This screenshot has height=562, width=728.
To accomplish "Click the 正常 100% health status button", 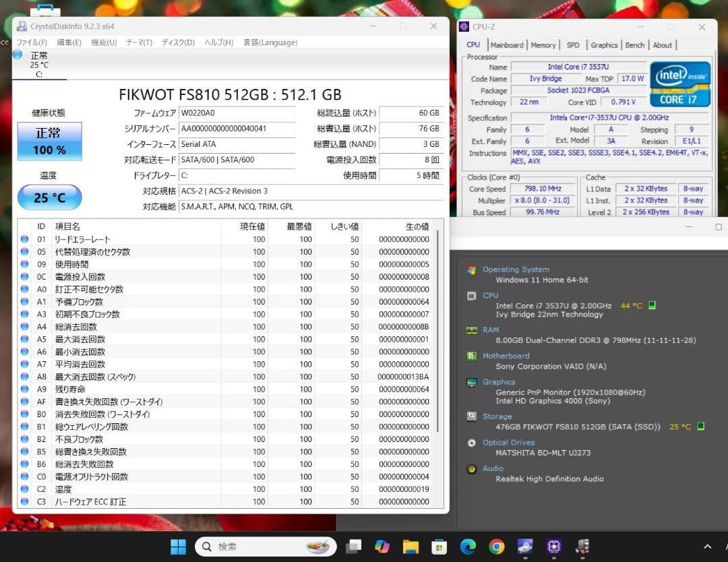I will (49, 142).
